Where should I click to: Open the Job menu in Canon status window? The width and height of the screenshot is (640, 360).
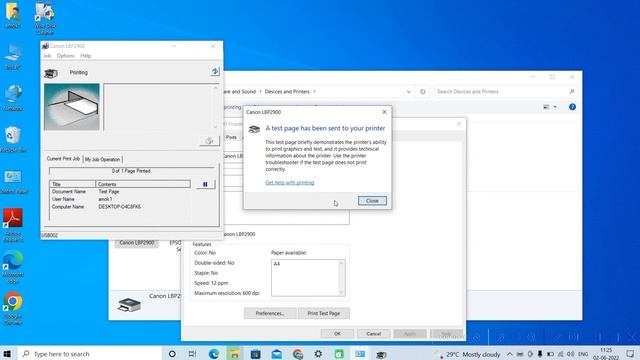(x=47, y=56)
